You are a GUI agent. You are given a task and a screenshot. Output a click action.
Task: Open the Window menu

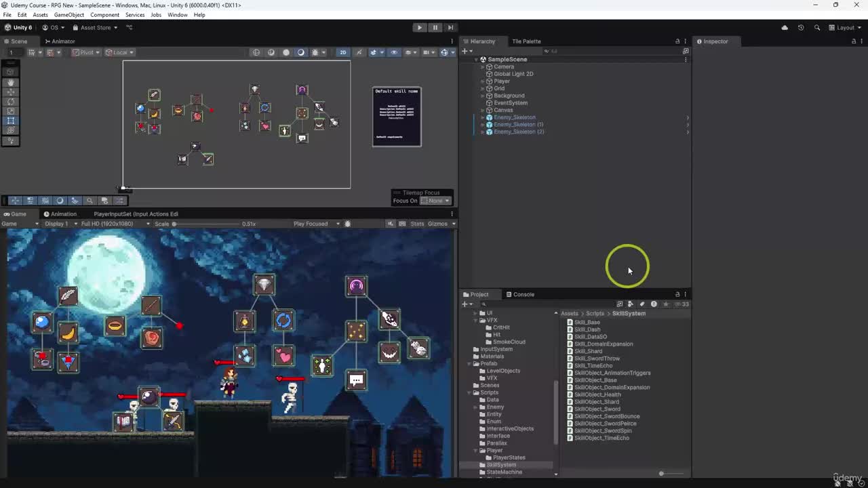pos(178,15)
